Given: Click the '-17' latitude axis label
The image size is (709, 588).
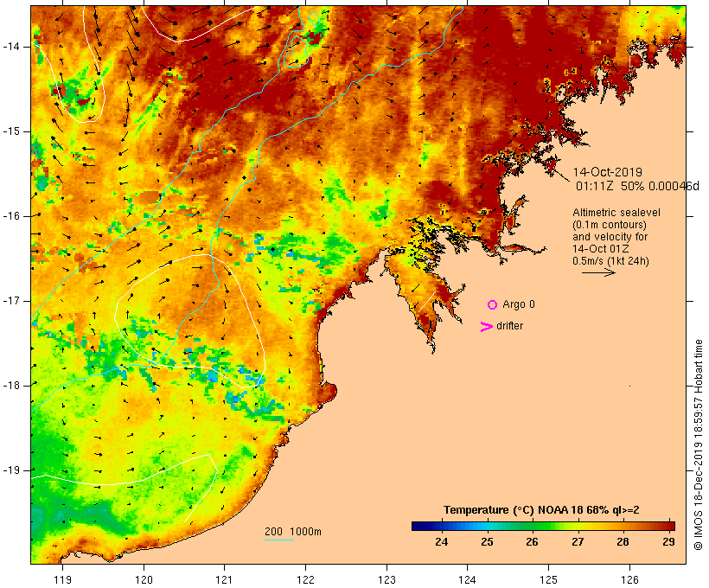Looking at the screenshot, I should (x=10, y=301).
